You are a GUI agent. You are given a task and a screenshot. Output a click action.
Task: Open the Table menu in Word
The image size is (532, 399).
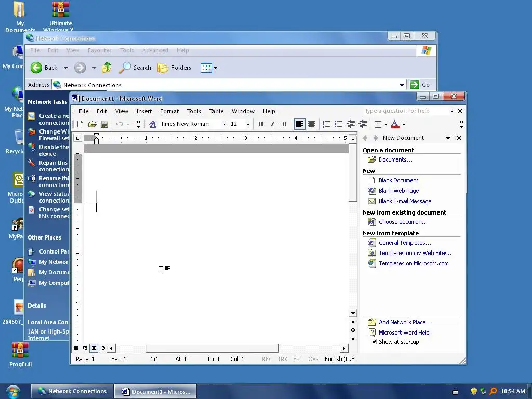216,111
